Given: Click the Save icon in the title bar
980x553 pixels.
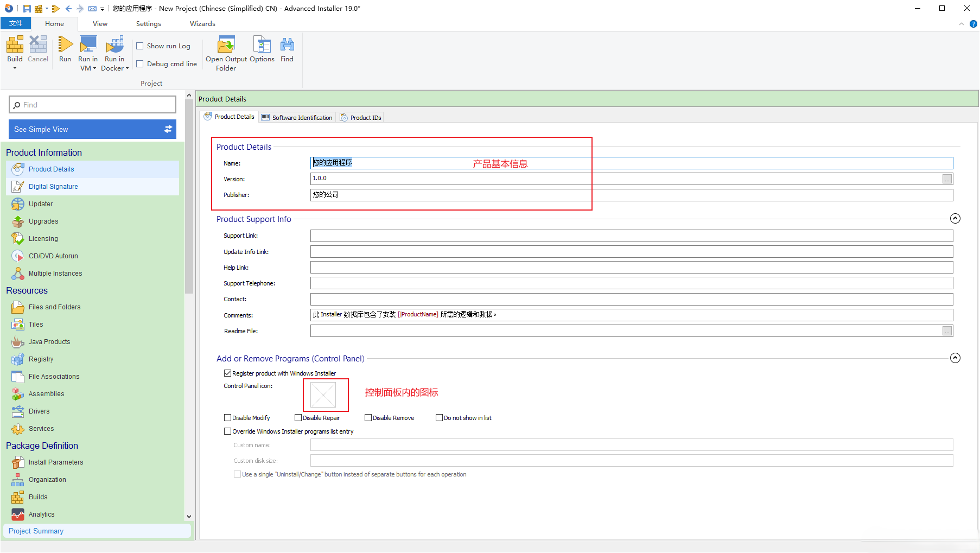Looking at the screenshot, I should click(27, 9).
